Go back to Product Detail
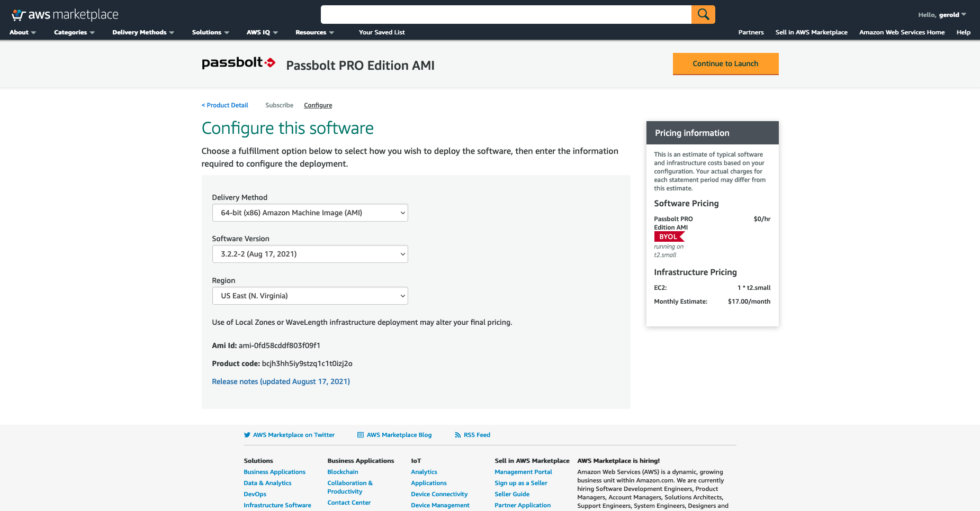Viewport: 980px width, 511px height. point(224,105)
